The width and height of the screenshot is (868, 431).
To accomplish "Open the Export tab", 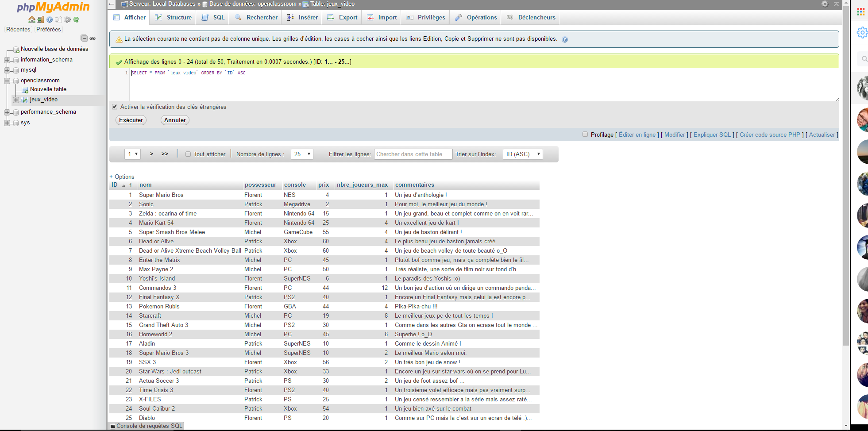I will [342, 17].
